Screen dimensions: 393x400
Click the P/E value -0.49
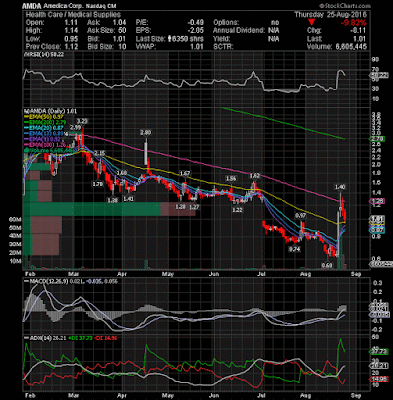pos(195,22)
